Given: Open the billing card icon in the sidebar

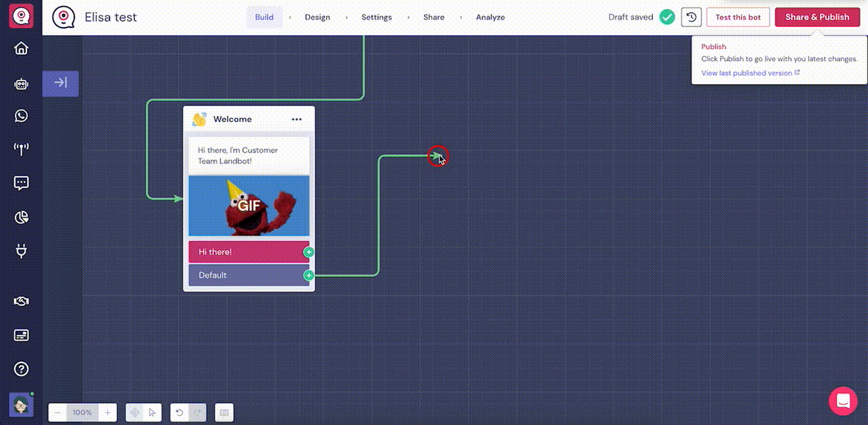Looking at the screenshot, I should (x=21, y=335).
